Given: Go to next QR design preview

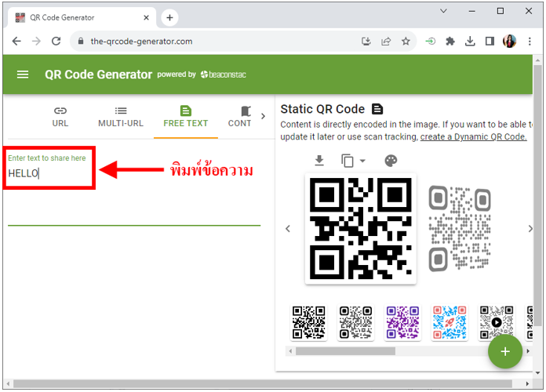Looking at the screenshot, I should [530, 229].
